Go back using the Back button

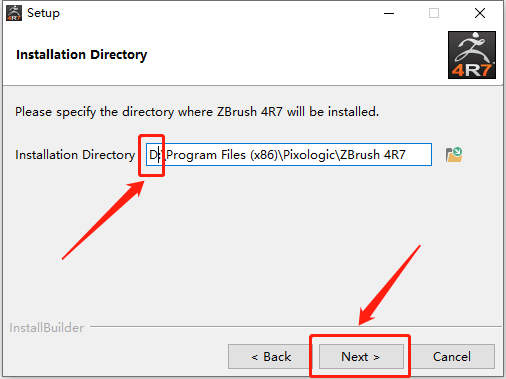pyautogui.click(x=271, y=357)
